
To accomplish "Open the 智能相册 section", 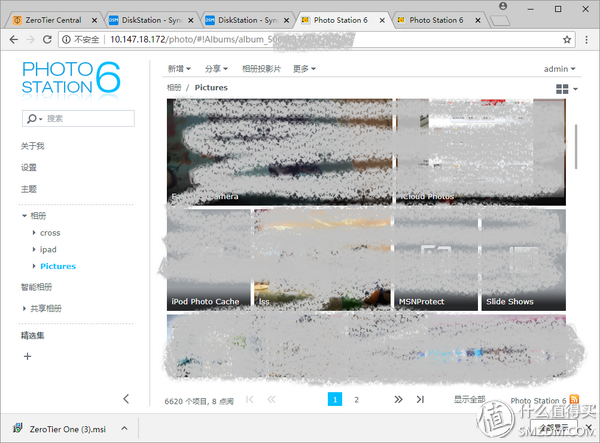I will click(36, 287).
